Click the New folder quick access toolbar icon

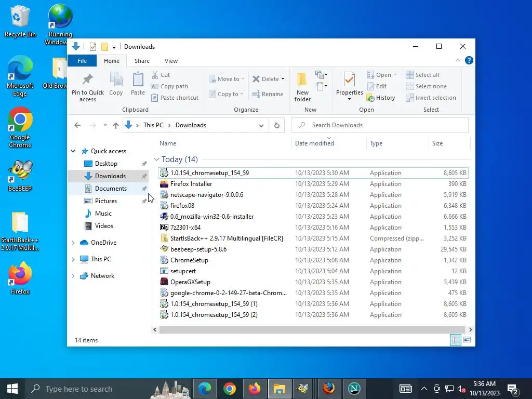pos(104,47)
